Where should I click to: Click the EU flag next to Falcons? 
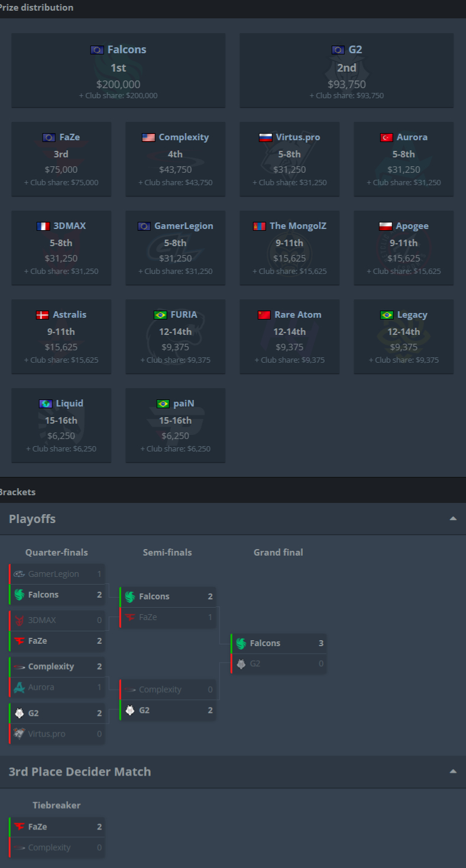click(97, 50)
